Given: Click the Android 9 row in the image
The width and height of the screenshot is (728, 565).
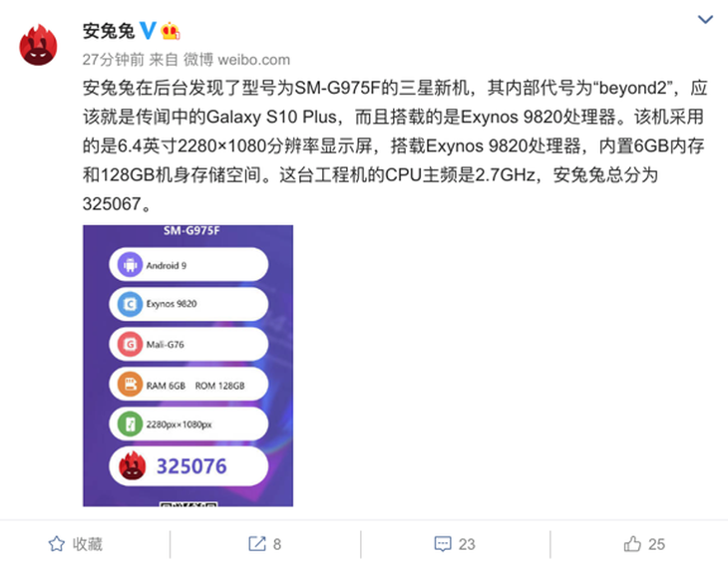Looking at the screenshot, I should tap(188, 264).
